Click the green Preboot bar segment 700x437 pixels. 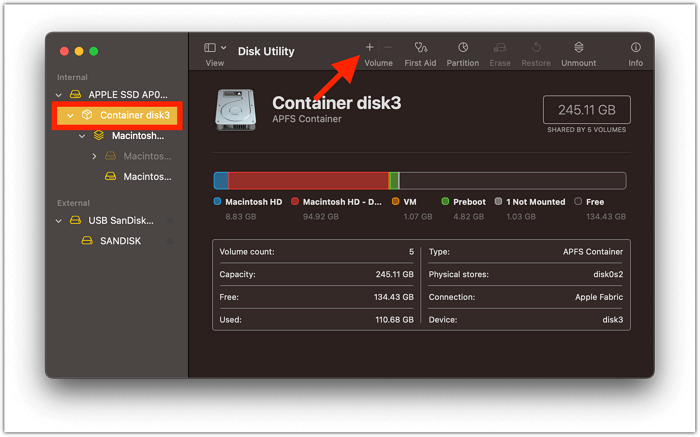395,181
